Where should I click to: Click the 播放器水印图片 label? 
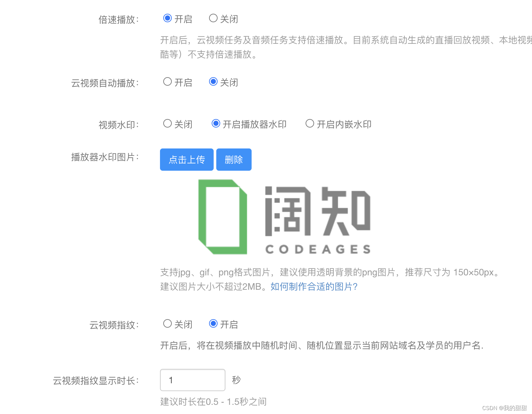click(105, 157)
